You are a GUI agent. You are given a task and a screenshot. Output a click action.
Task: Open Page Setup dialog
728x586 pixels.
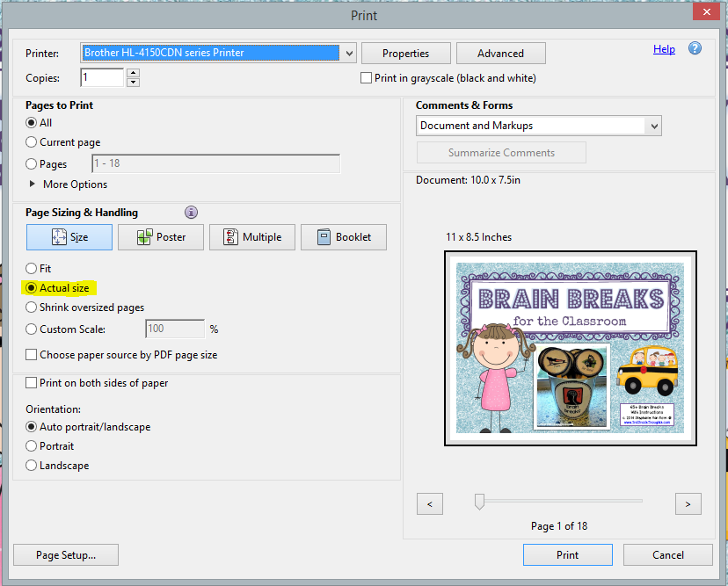(66, 555)
